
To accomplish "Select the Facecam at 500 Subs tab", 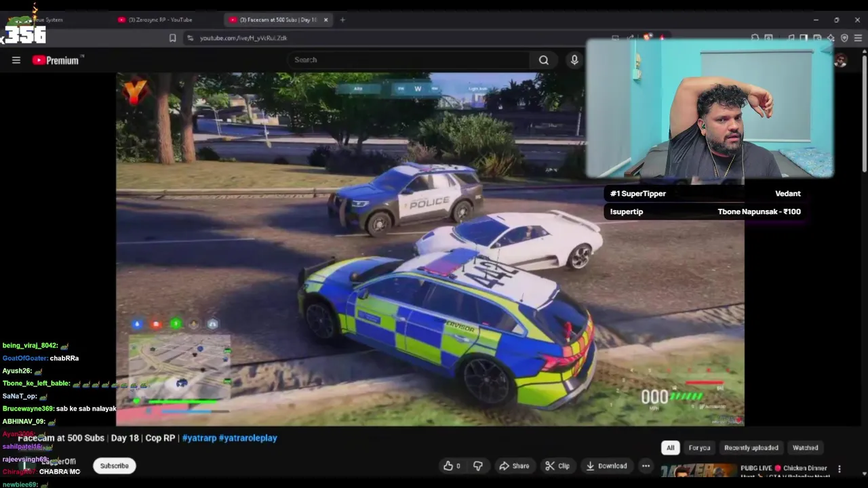I will (x=278, y=20).
